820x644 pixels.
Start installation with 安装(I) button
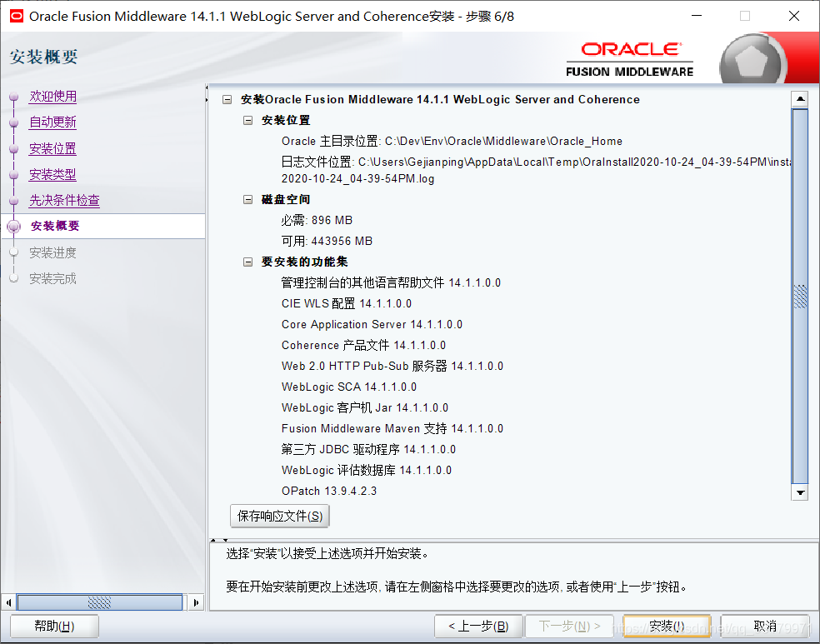click(x=667, y=626)
